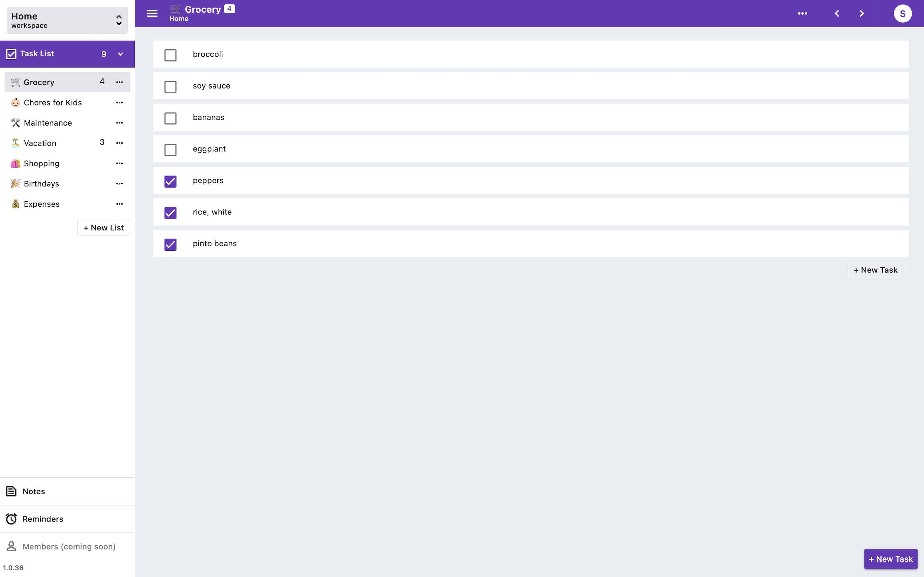924x577 pixels.
Task: Create a new task with New Task button
Action: pos(890,559)
